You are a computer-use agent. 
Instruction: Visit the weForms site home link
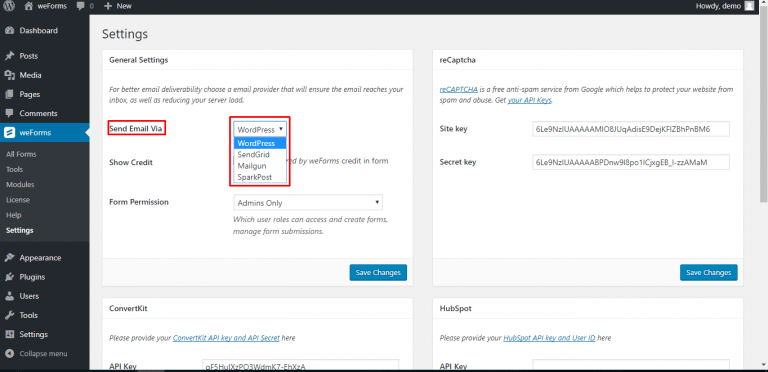click(45, 6)
